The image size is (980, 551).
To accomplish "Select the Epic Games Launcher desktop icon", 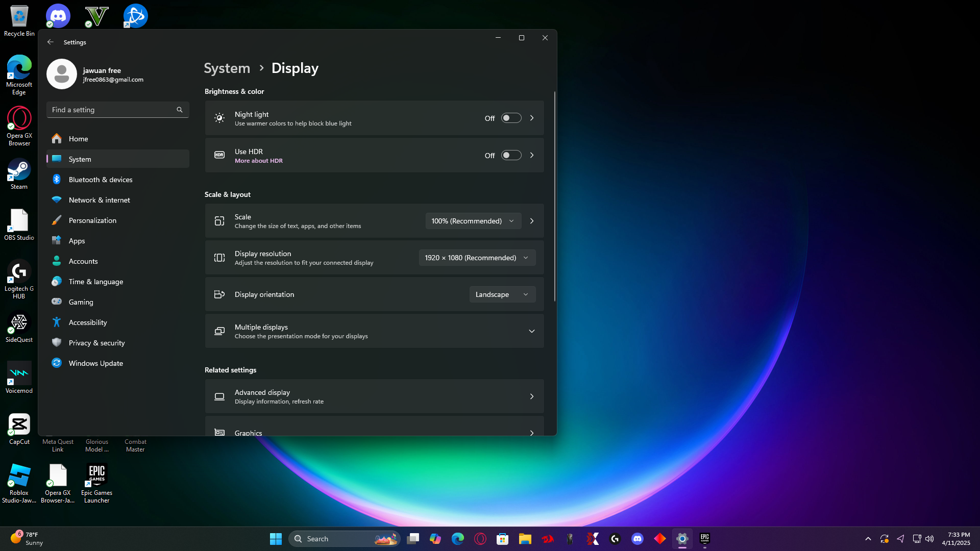I will [x=96, y=483].
